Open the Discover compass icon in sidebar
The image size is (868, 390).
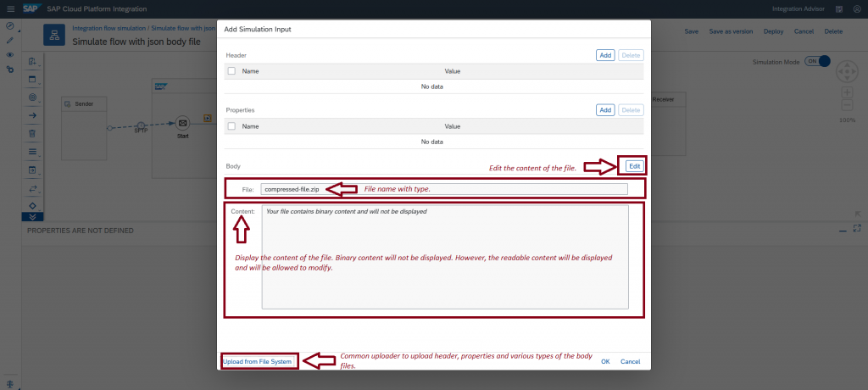pos(9,26)
